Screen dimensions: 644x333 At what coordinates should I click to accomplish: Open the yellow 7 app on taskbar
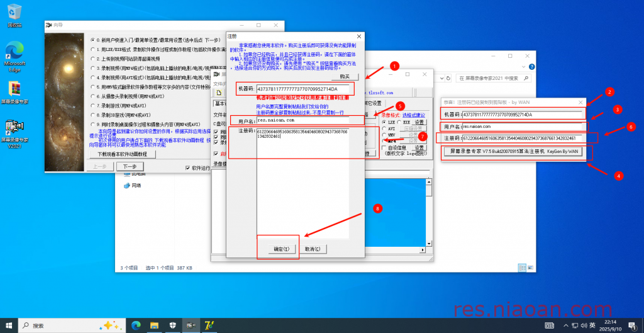point(208,325)
